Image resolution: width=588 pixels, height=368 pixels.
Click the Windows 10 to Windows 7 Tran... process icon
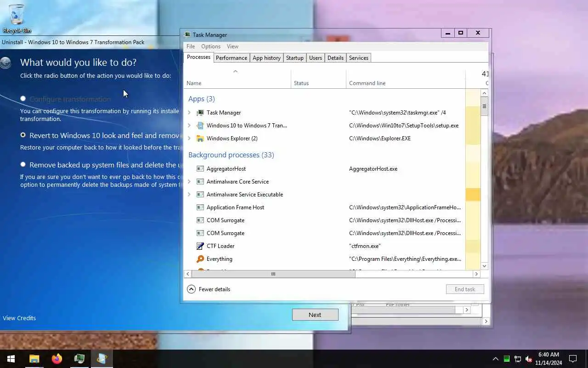[x=200, y=126]
